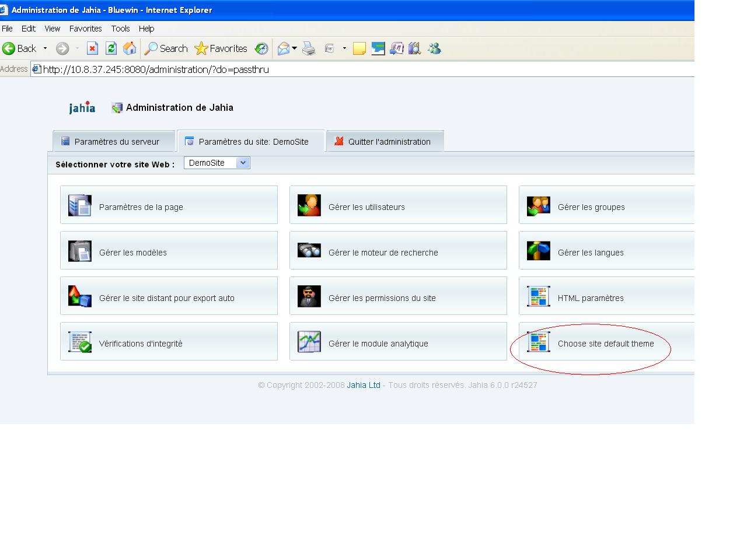This screenshot has width=747, height=560.
Task: Refresh the page with the Refresh icon
Action: coord(111,48)
